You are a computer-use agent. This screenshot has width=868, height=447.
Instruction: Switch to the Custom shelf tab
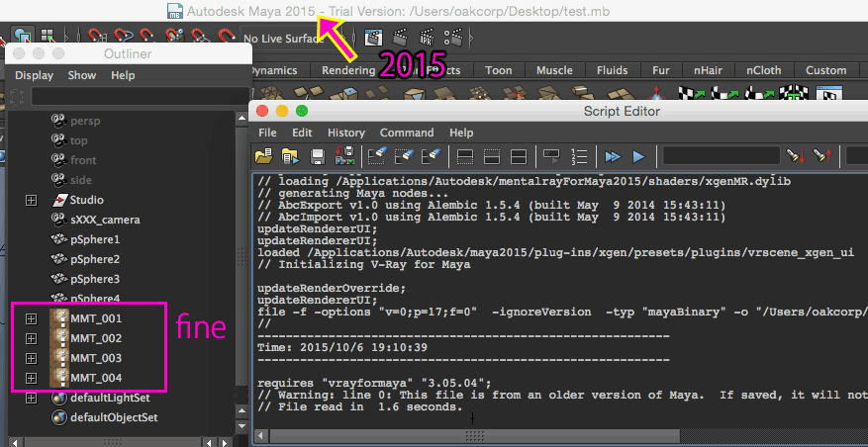click(825, 70)
